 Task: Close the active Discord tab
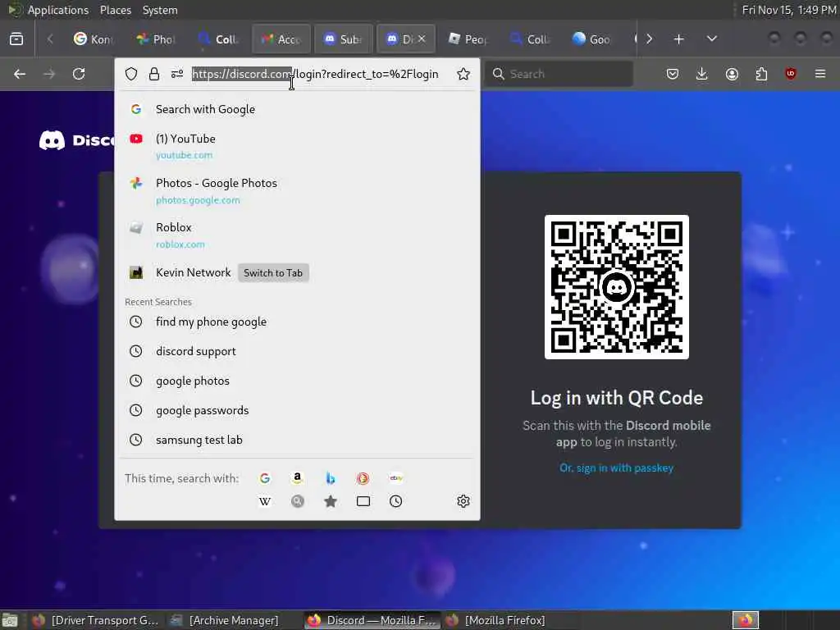(422, 39)
